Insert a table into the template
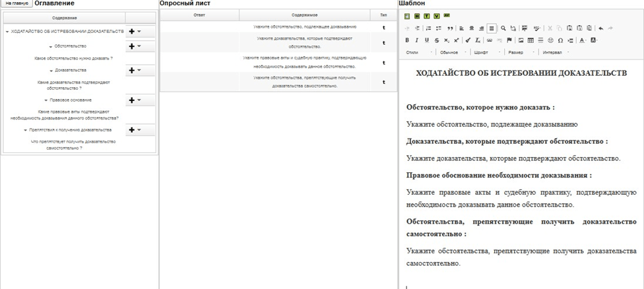 pos(531,40)
